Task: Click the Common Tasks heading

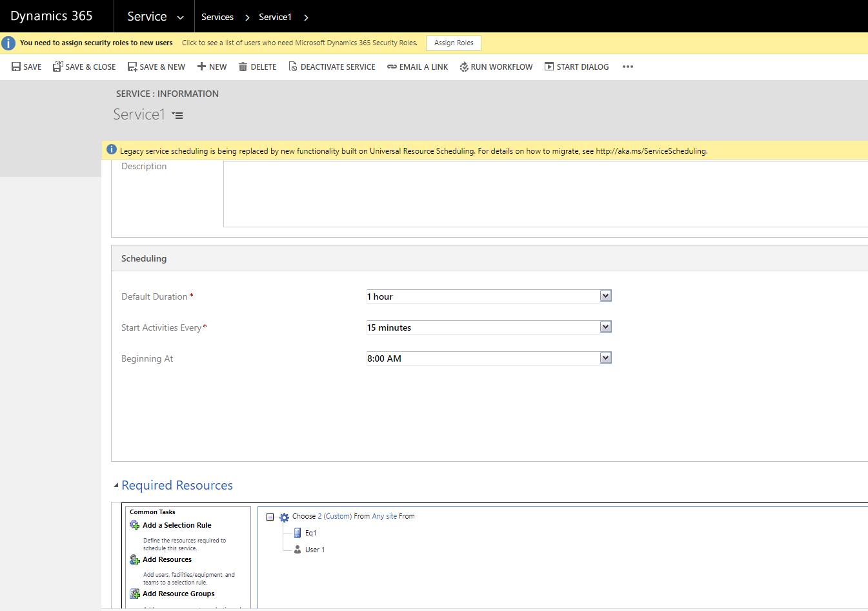Action: [x=152, y=512]
